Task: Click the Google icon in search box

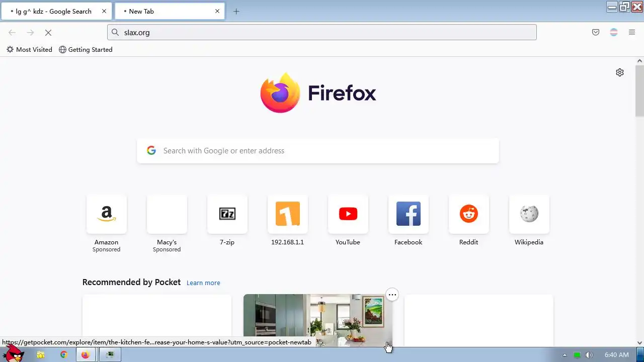Action: [x=151, y=150]
